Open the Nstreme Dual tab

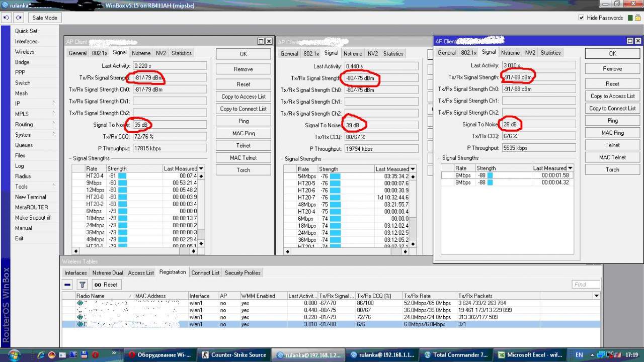108,273
